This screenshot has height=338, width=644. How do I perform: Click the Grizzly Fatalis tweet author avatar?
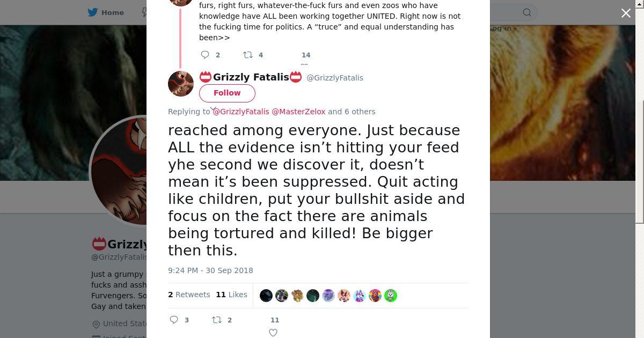point(181,84)
